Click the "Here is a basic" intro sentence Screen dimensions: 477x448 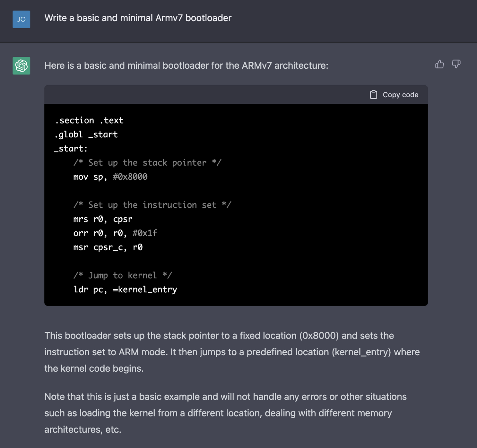click(186, 65)
